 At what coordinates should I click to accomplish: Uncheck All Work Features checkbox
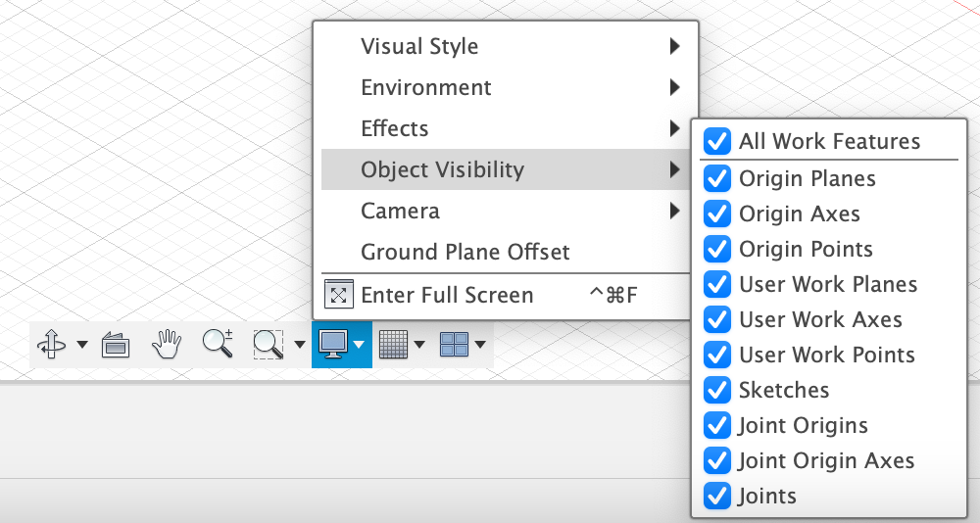click(x=717, y=141)
